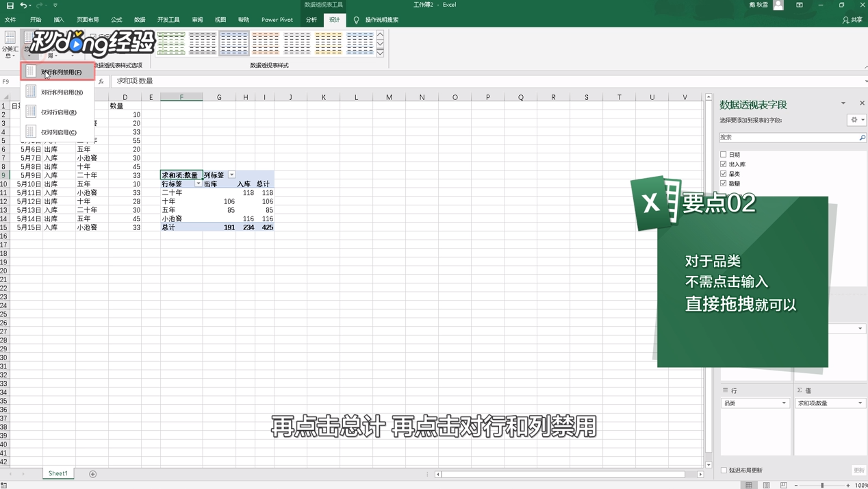
Task: Open the gear tools menu in field pane
Action: 857,120
